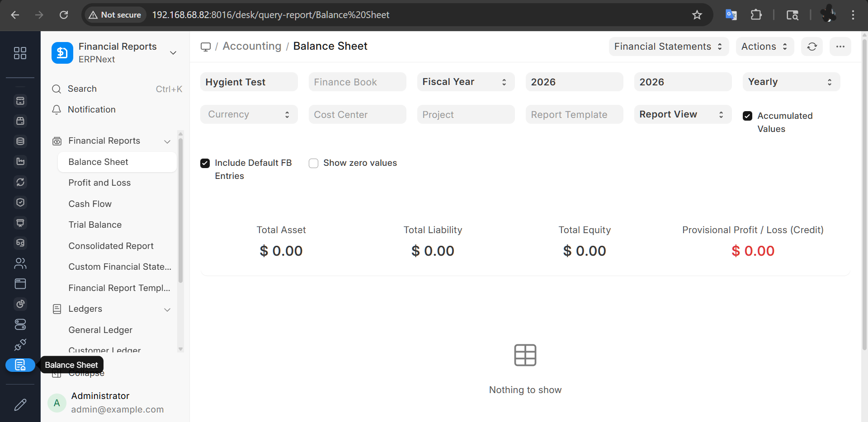The width and height of the screenshot is (868, 422).
Task: Click the Notification bell icon
Action: 57,110
